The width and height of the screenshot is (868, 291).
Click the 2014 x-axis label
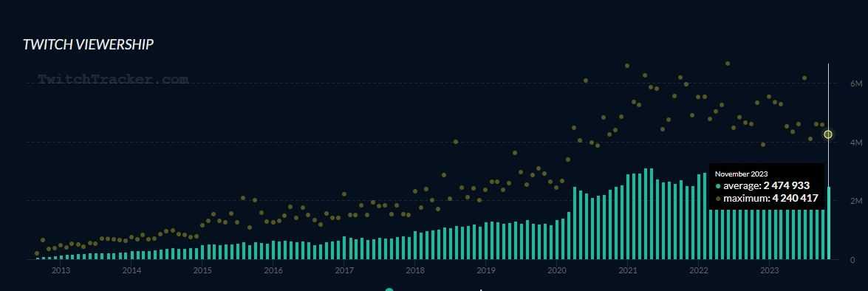(x=131, y=270)
